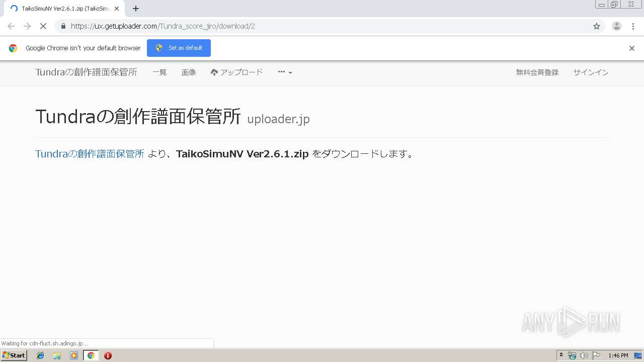Open the アップロード upload page
This screenshot has height=362, width=644.
click(236, 72)
